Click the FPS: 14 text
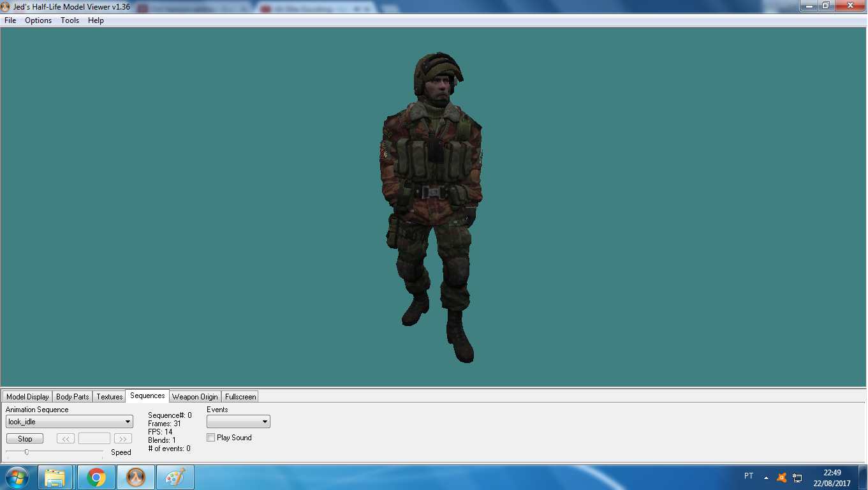This screenshot has height=490, width=868. [160, 432]
